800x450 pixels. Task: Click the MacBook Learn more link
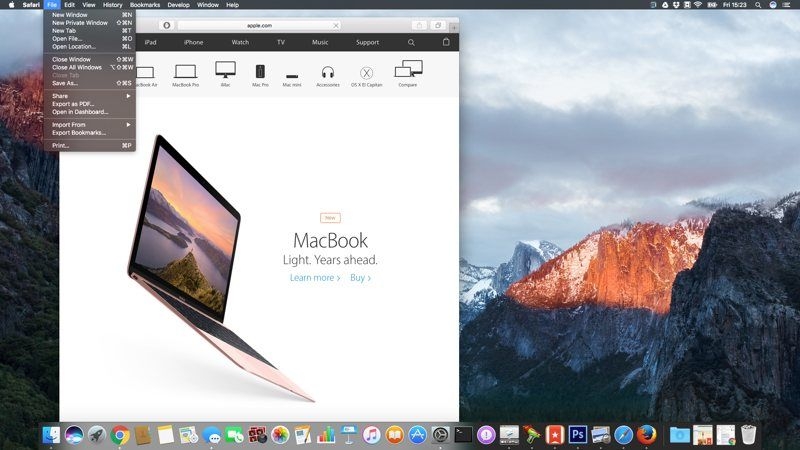[x=315, y=278]
